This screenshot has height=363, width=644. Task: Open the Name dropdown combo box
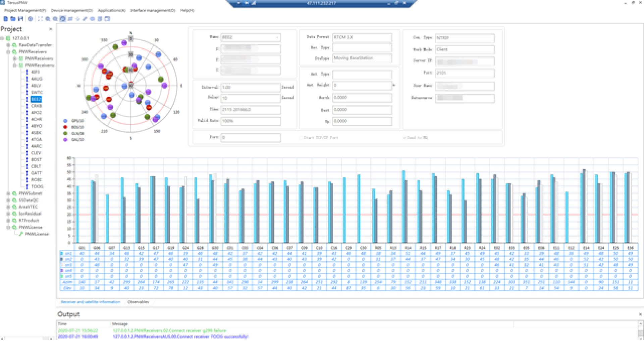(x=251, y=38)
